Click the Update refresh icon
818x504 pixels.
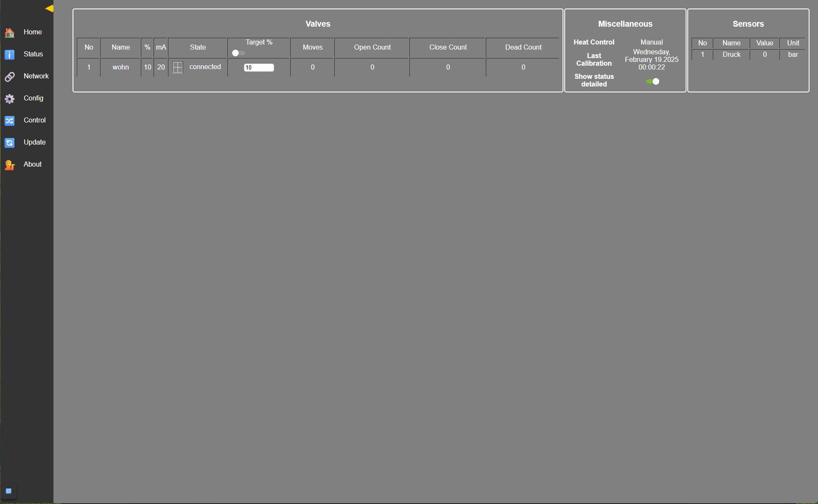pyautogui.click(x=9, y=143)
